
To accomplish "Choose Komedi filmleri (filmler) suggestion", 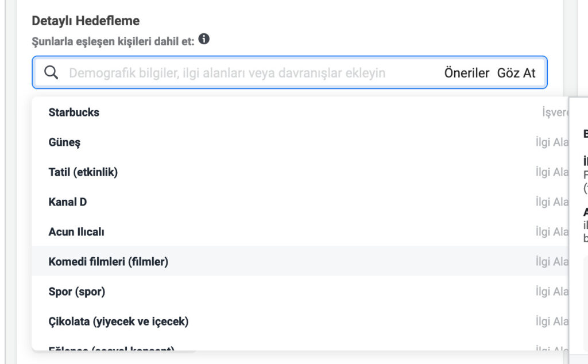I will point(109,262).
